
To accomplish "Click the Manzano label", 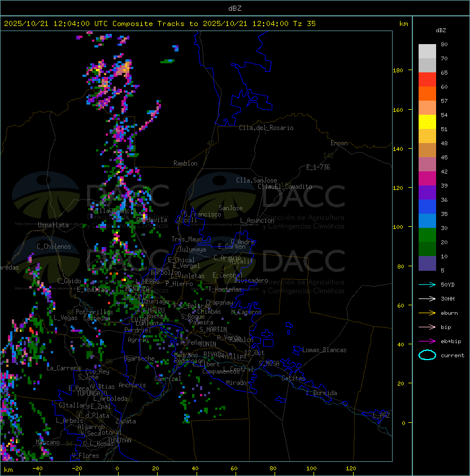I will click(x=47, y=442).
